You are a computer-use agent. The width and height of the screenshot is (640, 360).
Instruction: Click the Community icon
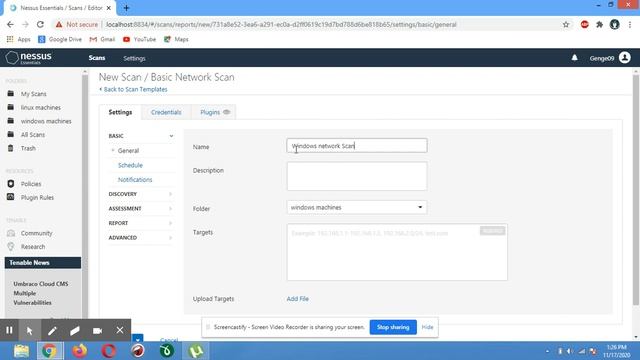tap(11, 233)
